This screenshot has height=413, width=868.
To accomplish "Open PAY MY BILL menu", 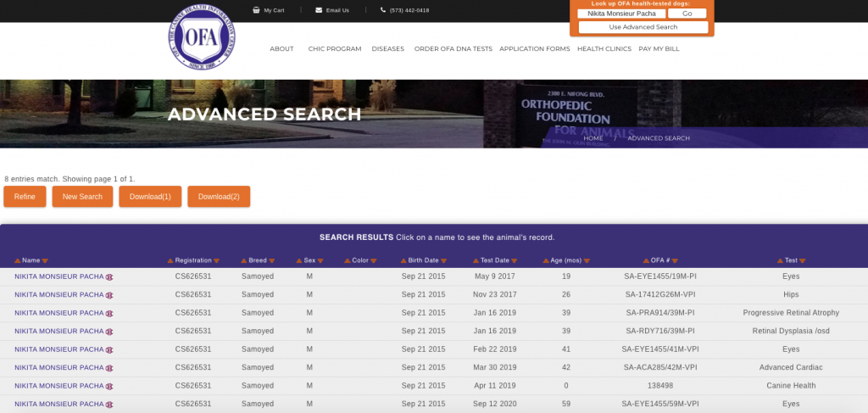I will pos(659,48).
